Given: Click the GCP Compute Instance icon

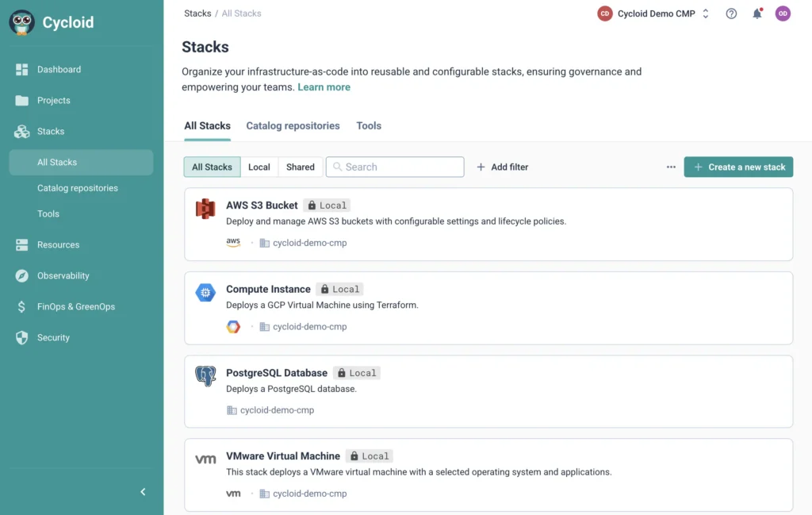Looking at the screenshot, I should (205, 293).
